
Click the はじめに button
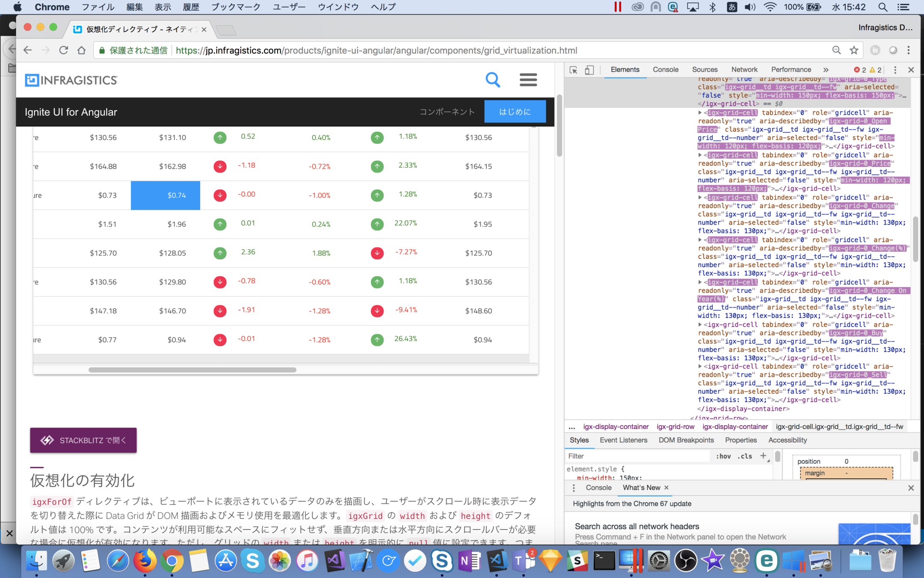tap(515, 112)
